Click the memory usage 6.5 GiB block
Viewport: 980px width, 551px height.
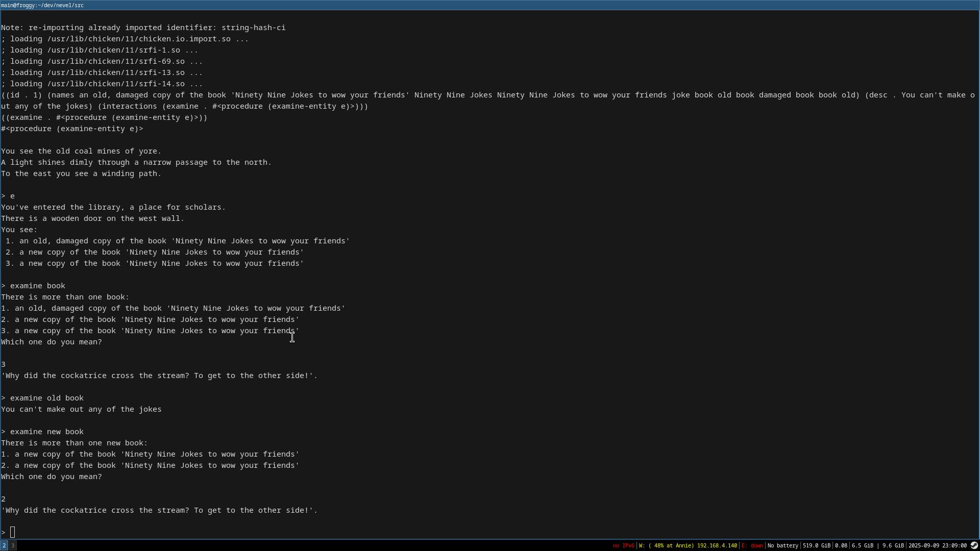click(862, 545)
